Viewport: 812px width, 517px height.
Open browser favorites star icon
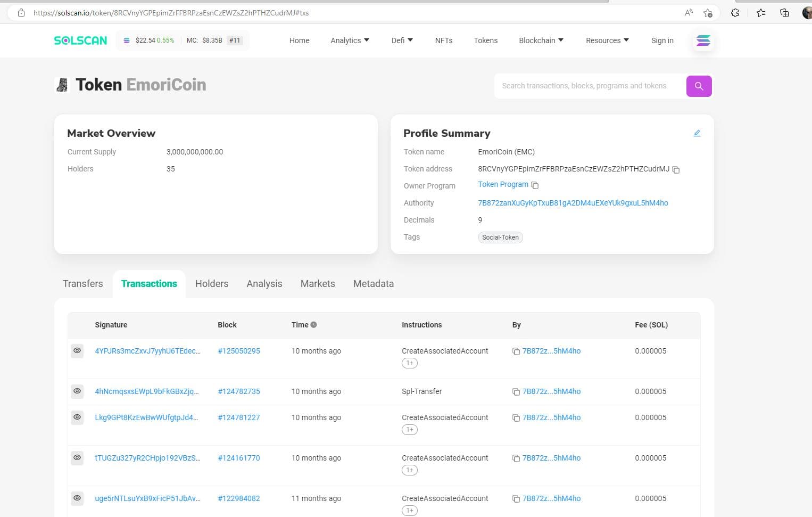761,13
